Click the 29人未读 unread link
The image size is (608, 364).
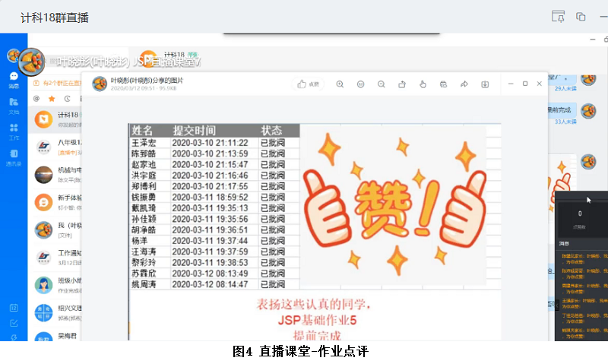click(566, 89)
